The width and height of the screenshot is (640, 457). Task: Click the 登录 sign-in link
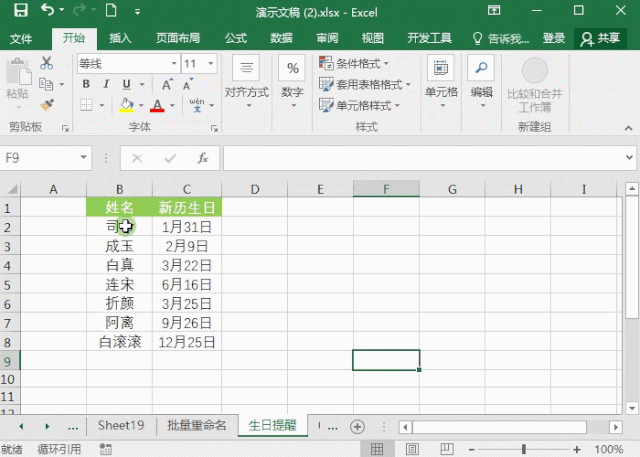(x=553, y=38)
